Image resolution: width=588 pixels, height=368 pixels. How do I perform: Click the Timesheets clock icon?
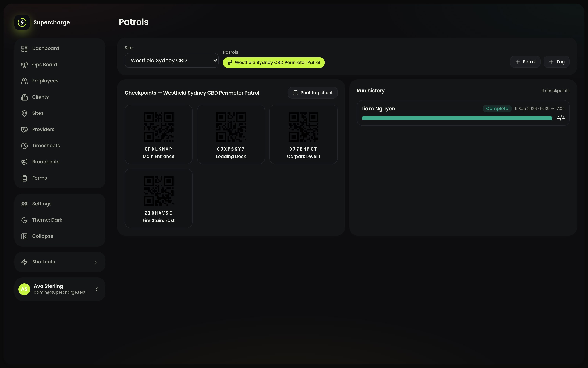(x=24, y=146)
